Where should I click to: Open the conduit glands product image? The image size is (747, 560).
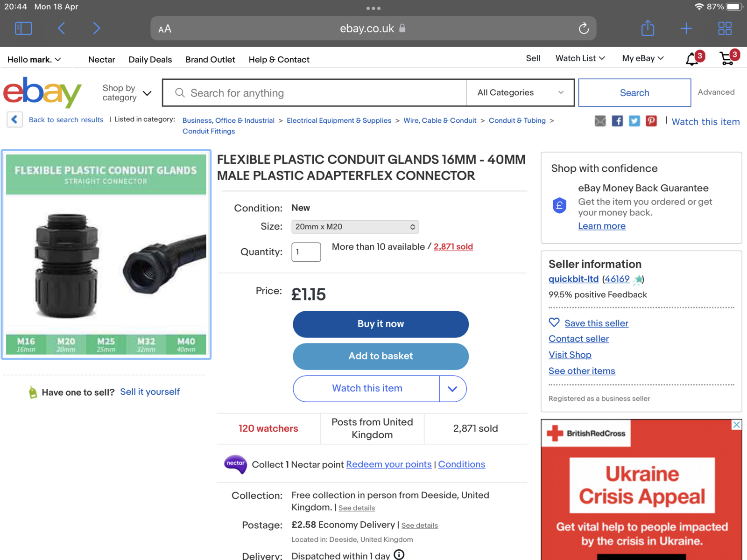pyautogui.click(x=106, y=254)
